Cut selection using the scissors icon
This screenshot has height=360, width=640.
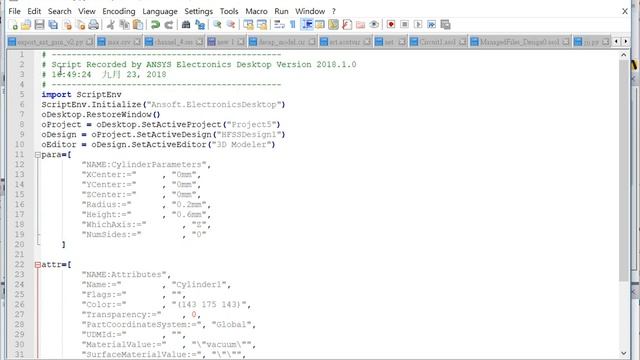click(x=111, y=25)
